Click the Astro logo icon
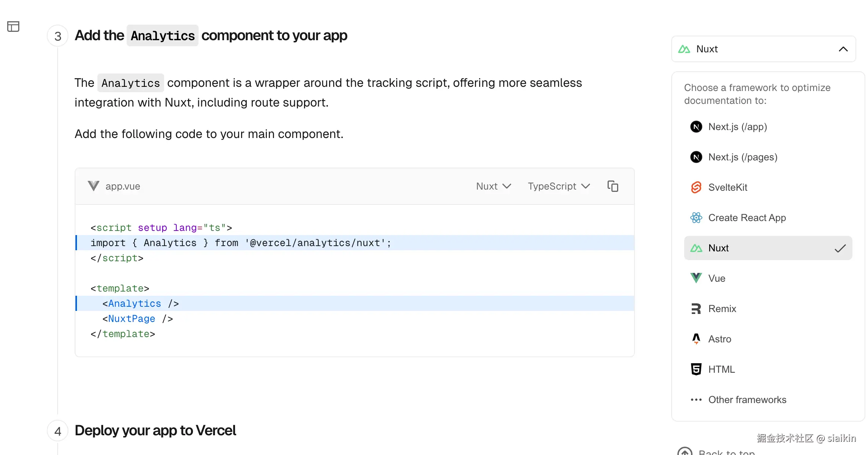This screenshot has height=455, width=868. 696,339
